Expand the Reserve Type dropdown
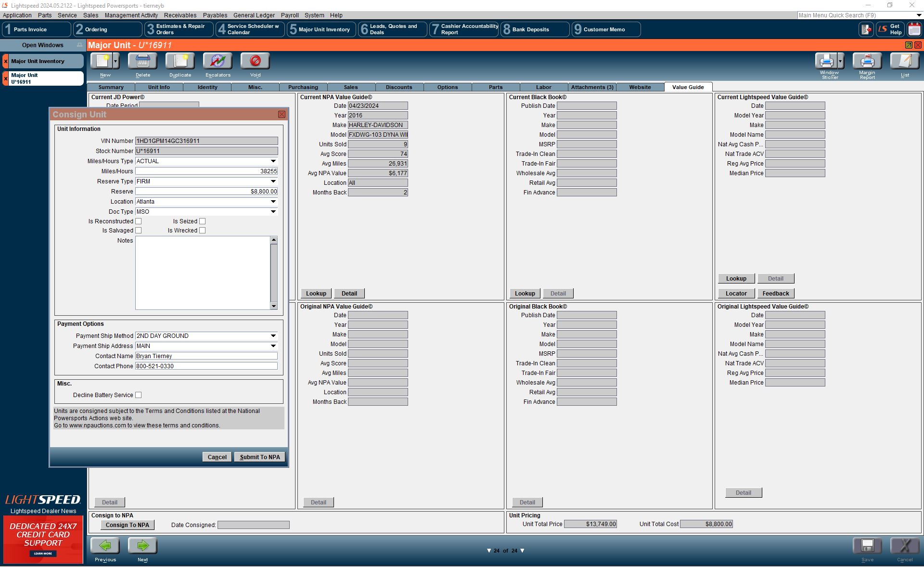The height and width of the screenshot is (567, 924). (273, 181)
